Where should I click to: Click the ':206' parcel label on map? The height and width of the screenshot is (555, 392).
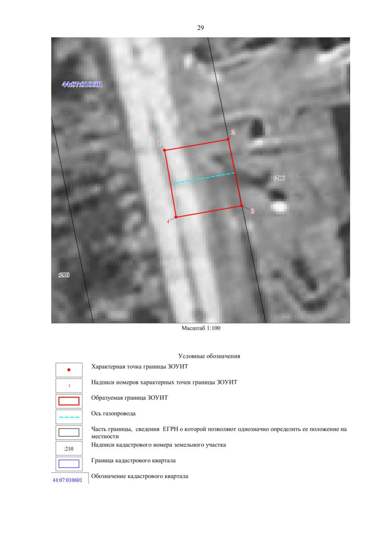pos(279,178)
